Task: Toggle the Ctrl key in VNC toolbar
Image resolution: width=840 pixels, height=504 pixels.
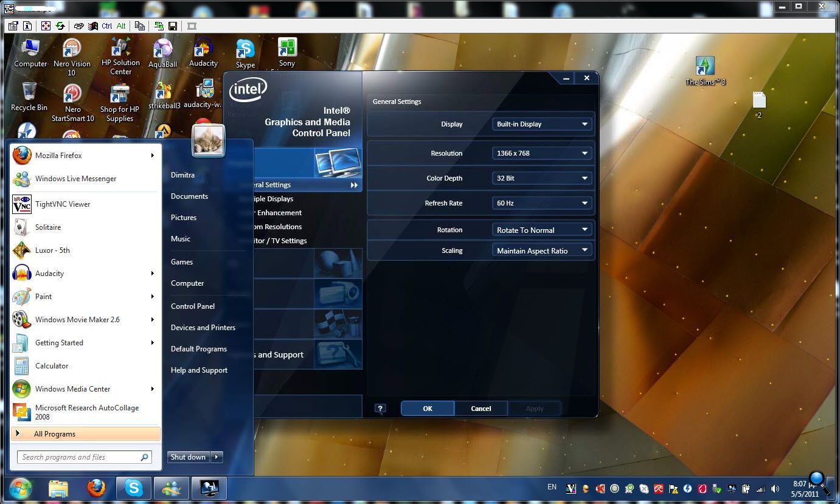Action: tap(107, 26)
